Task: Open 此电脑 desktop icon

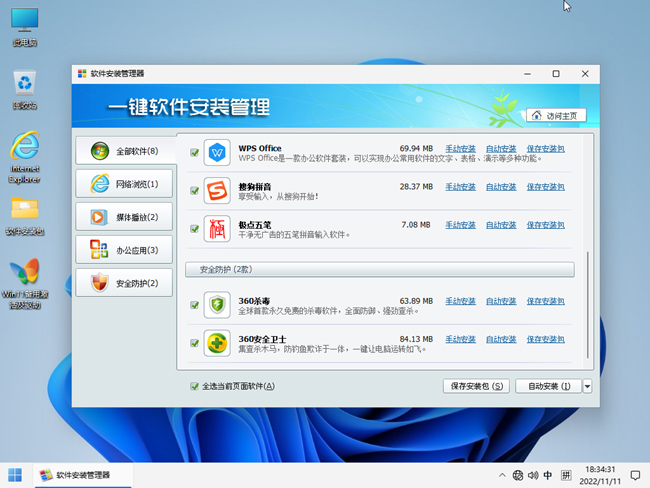Action: 25,27
